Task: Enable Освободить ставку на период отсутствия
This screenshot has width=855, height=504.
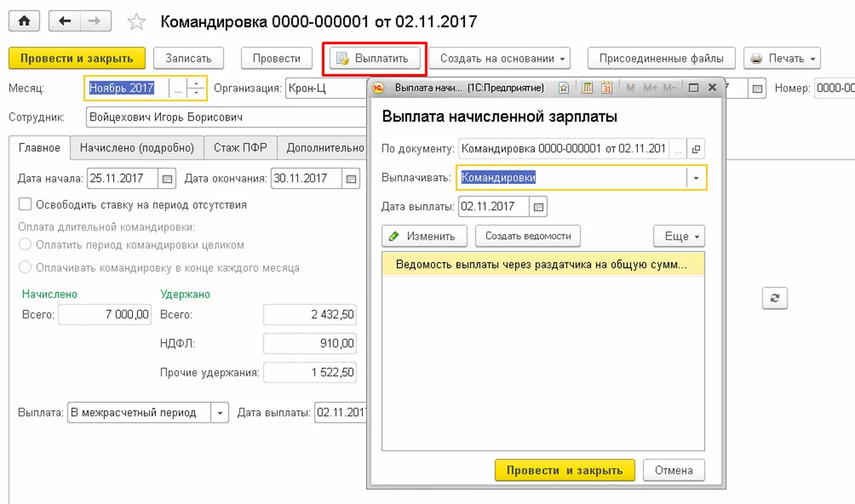Action: (25, 204)
